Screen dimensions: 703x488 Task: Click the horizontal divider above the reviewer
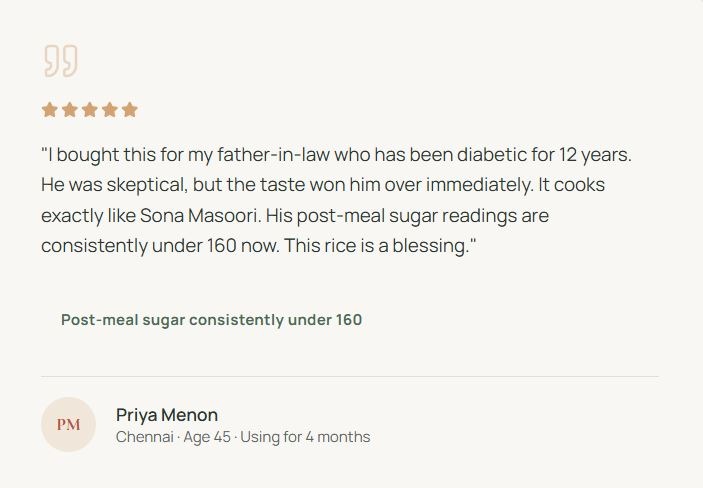[x=350, y=377]
